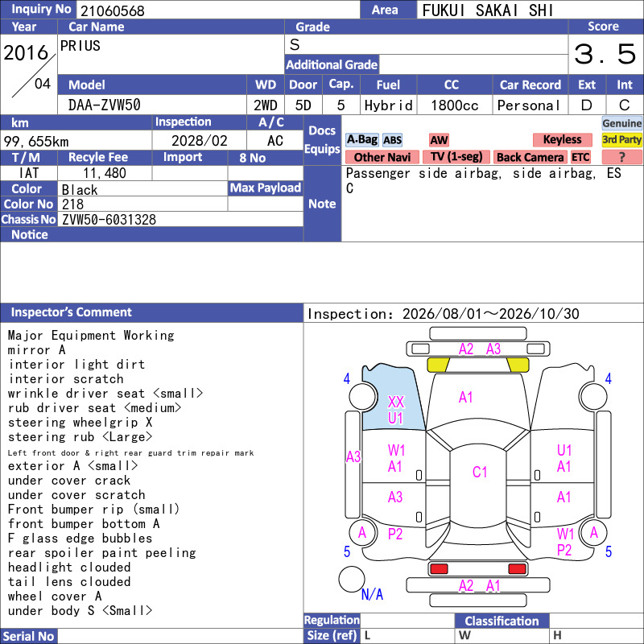Click the engine size 1800cc
This screenshot has height=644, width=644.
(454, 105)
